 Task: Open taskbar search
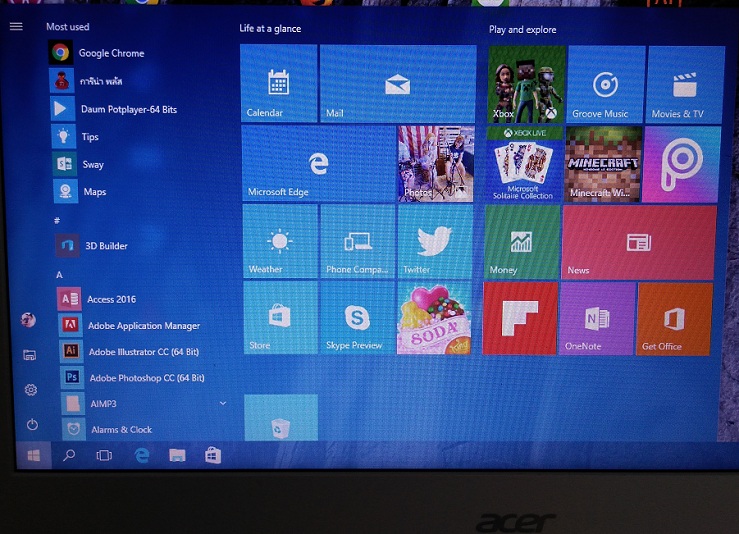pos(69,455)
